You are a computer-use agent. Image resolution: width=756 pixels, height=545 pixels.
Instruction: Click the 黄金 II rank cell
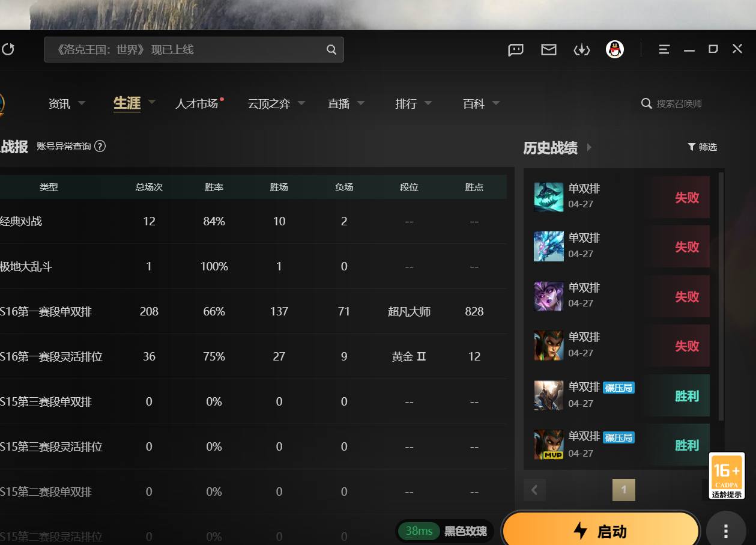click(409, 356)
